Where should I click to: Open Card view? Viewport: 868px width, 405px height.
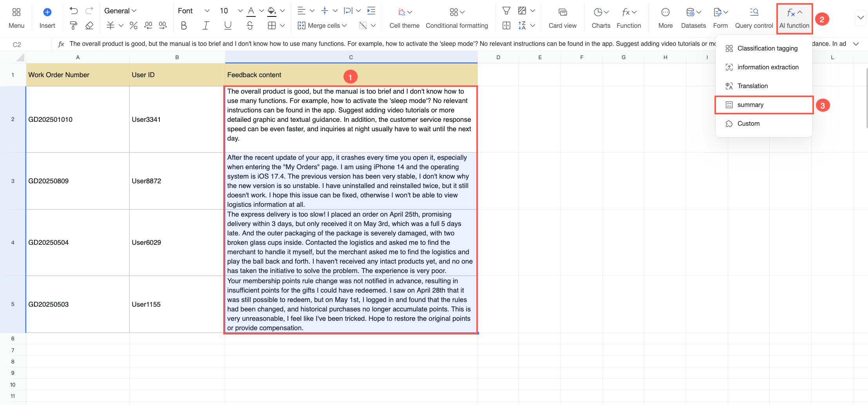(562, 18)
